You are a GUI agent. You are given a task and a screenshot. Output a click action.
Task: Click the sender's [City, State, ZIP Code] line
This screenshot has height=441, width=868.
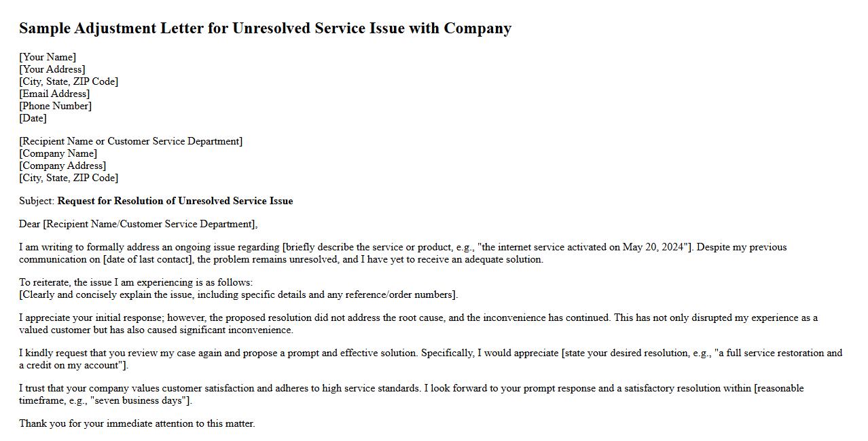pos(69,81)
